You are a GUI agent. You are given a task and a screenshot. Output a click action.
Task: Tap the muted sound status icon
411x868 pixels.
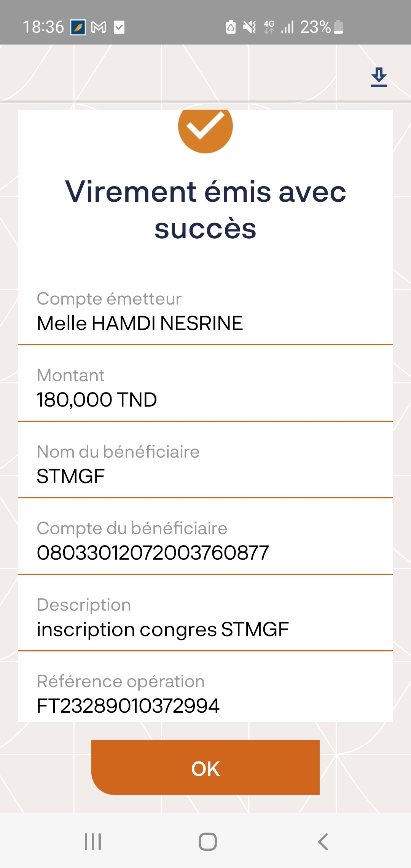250,27
